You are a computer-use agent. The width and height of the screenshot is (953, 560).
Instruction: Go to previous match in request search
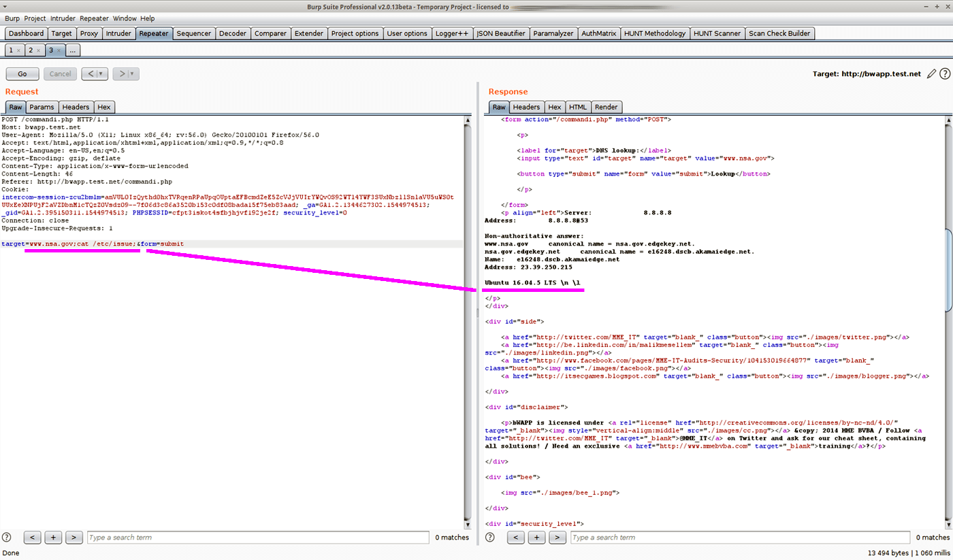[x=33, y=538]
